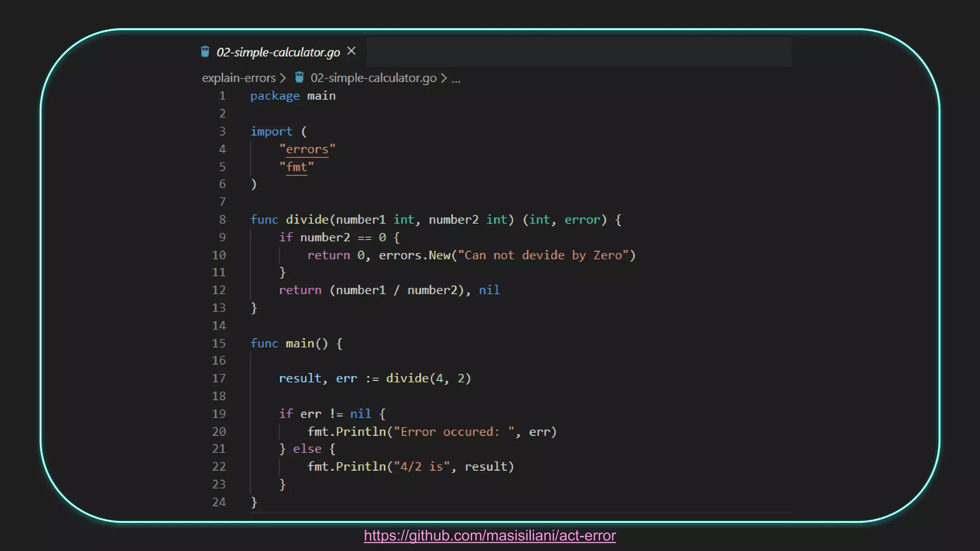The height and width of the screenshot is (551, 980).
Task: Click the "Can not devide by Zero" string
Action: (543, 255)
